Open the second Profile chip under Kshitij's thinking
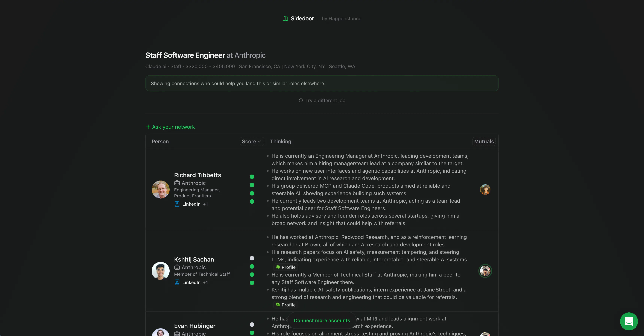The height and width of the screenshot is (336, 644). tap(285, 305)
